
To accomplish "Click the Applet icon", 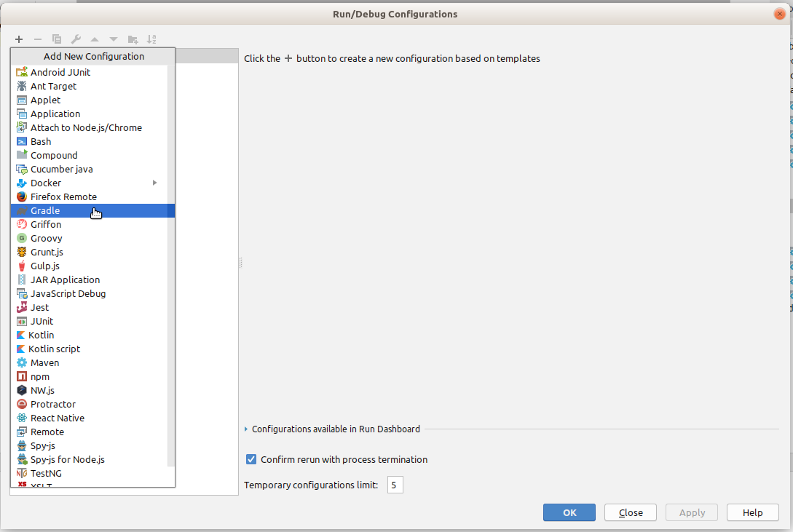I will tap(22, 100).
